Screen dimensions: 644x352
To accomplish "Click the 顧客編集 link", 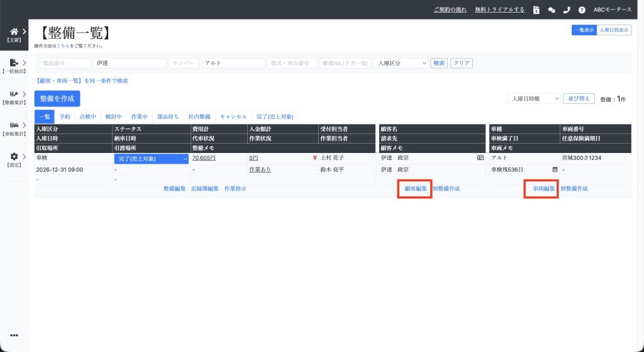I will 416,189.
